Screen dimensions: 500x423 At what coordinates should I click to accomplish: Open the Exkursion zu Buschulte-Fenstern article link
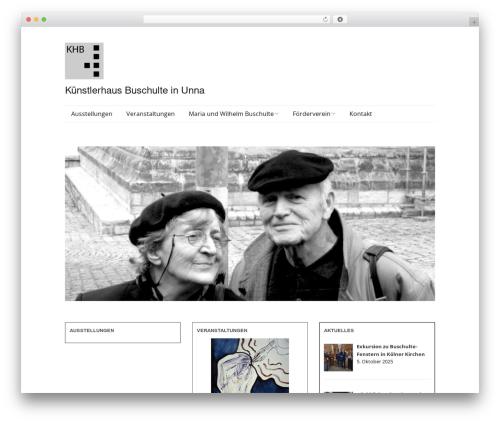point(391,350)
